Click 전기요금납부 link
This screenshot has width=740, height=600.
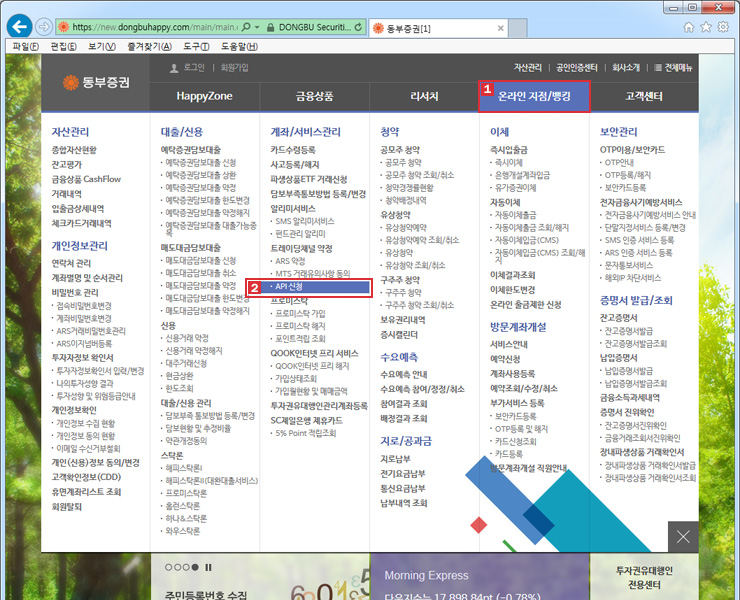coord(403,474)
